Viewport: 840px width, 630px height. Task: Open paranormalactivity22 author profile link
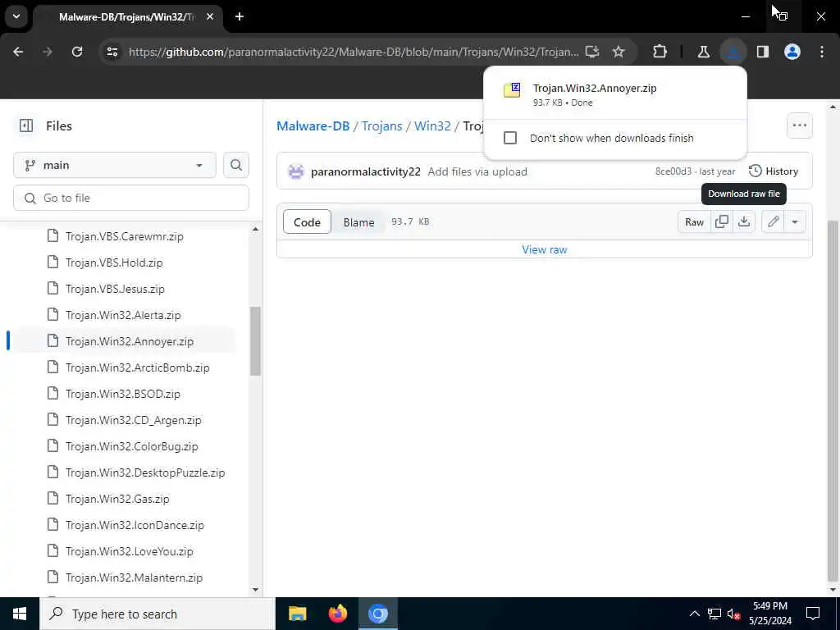click(x=365, y=171)
